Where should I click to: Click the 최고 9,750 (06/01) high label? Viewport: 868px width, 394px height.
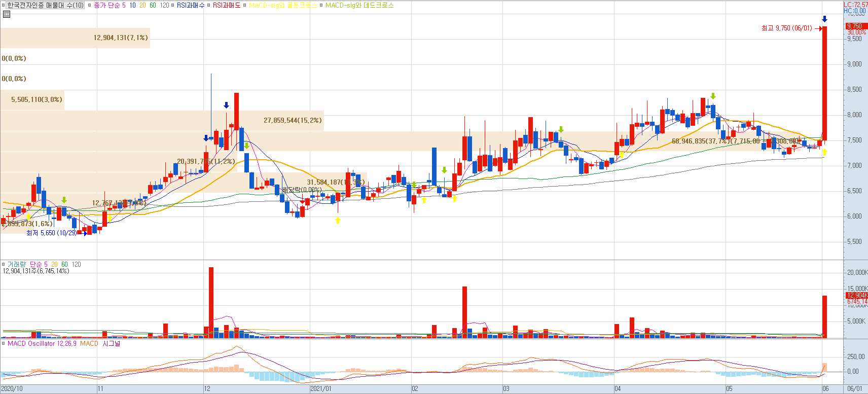pyautogui.click(x=786, y=28)
